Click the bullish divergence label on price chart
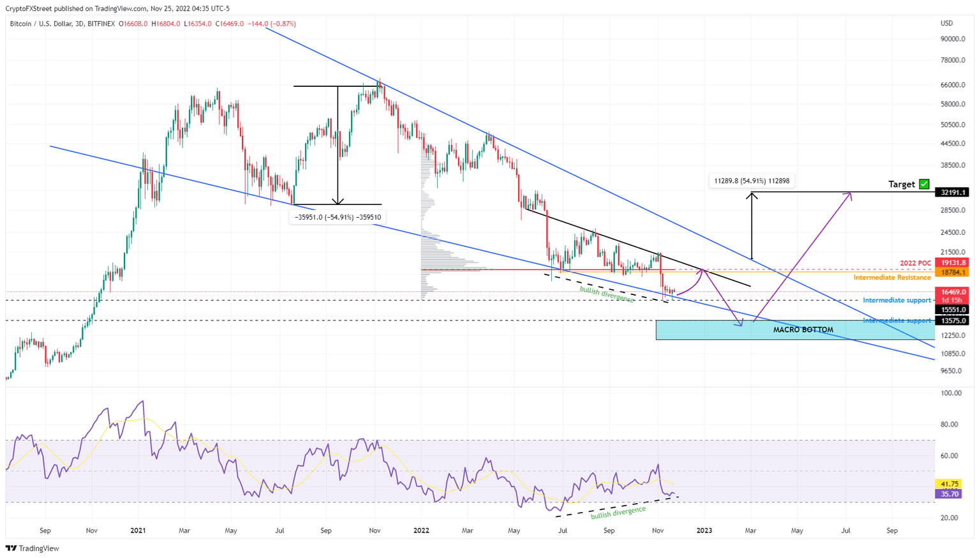Viewport: 980px width, 558px height. point(607,294)
